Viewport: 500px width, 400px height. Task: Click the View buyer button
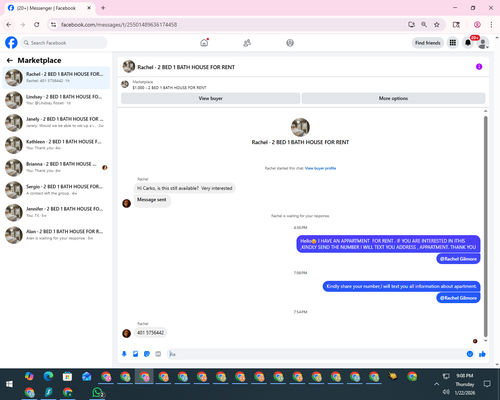tap(210, 98)
